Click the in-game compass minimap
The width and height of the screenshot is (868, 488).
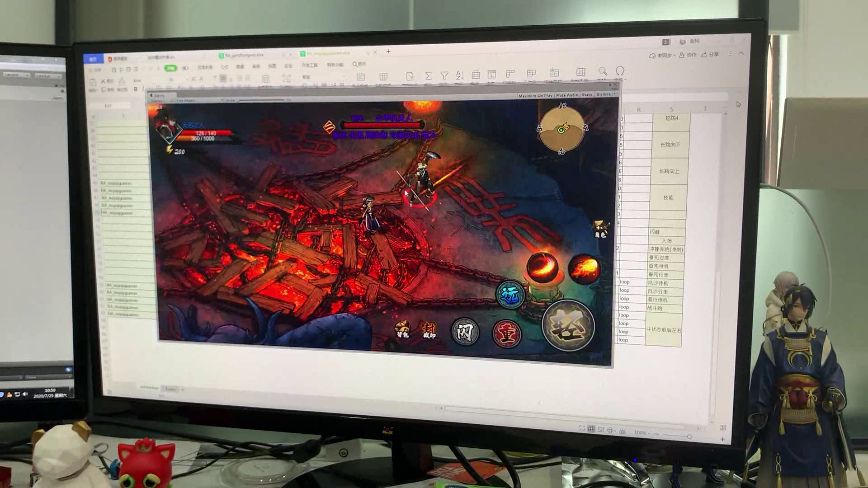[x=561, y=129]
